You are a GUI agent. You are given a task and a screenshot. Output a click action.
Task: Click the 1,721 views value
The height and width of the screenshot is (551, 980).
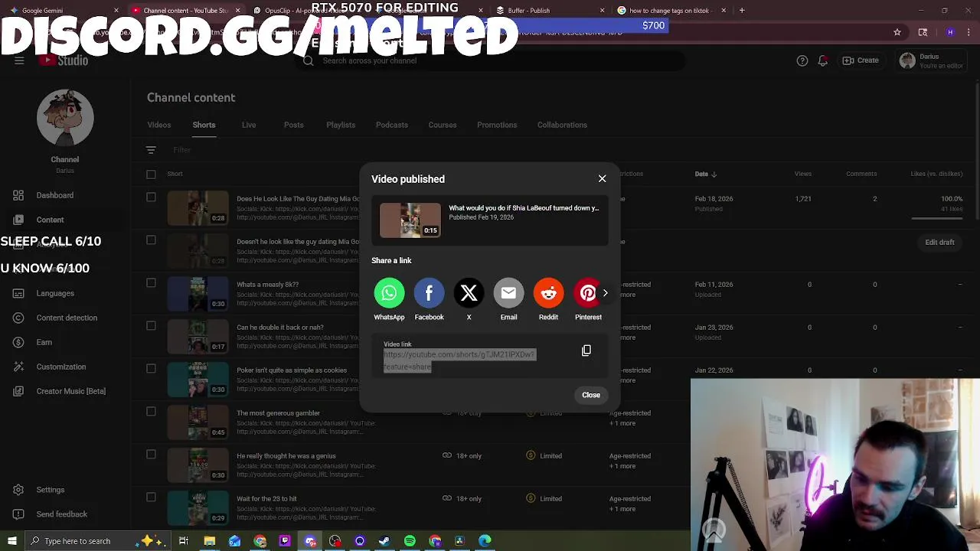point(803,199)
